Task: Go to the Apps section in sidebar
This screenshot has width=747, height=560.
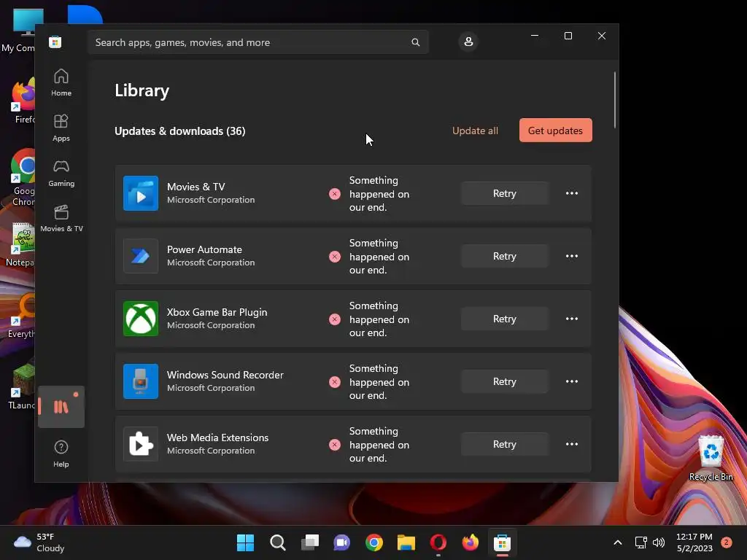Action: click(61, 128)
